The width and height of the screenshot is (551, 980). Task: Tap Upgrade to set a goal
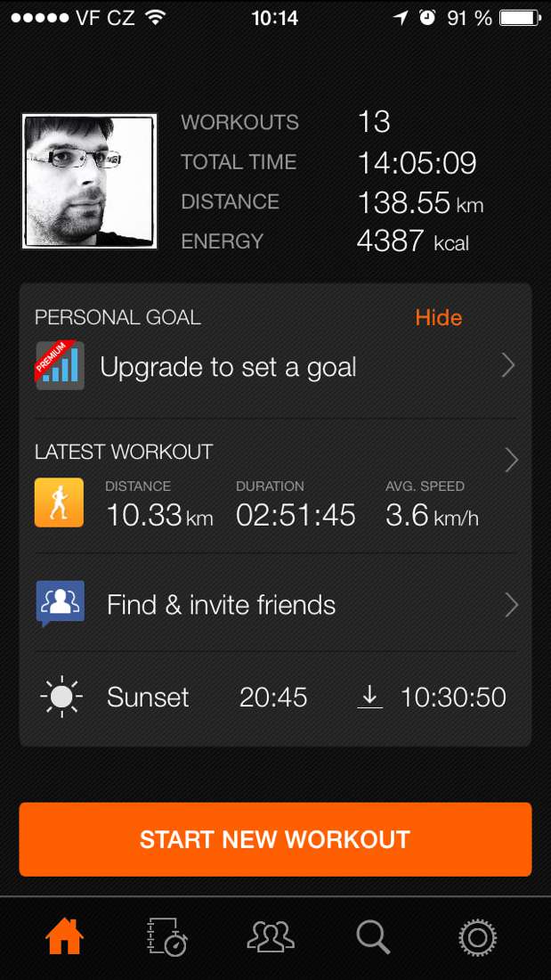(228, 367)
